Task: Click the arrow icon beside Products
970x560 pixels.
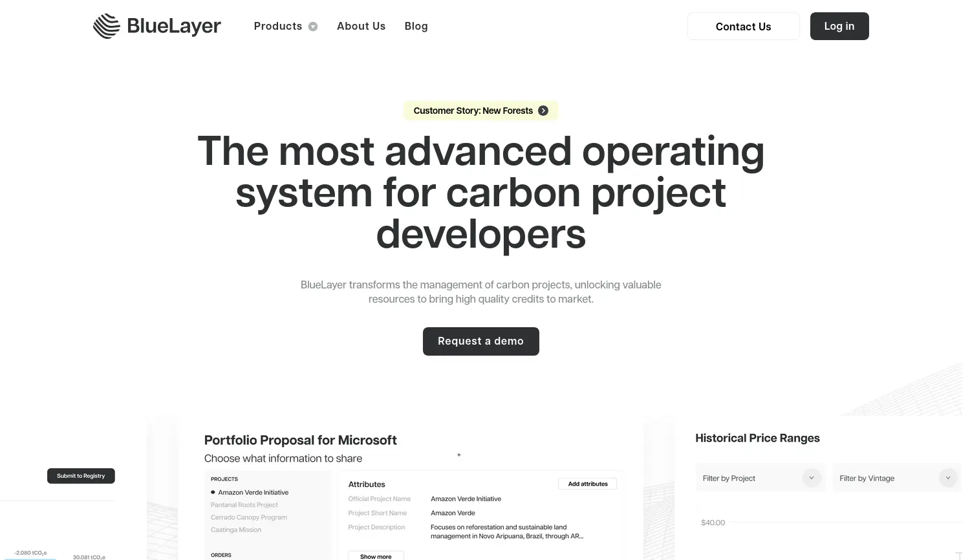Action: pyautogui.click(x=313, y=27)
